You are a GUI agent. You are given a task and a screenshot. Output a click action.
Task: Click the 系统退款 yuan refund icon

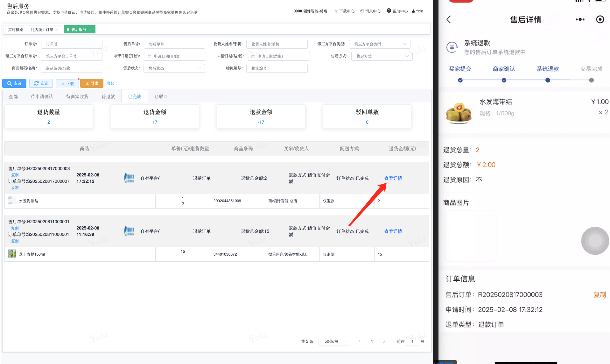(x=452, y=47)
